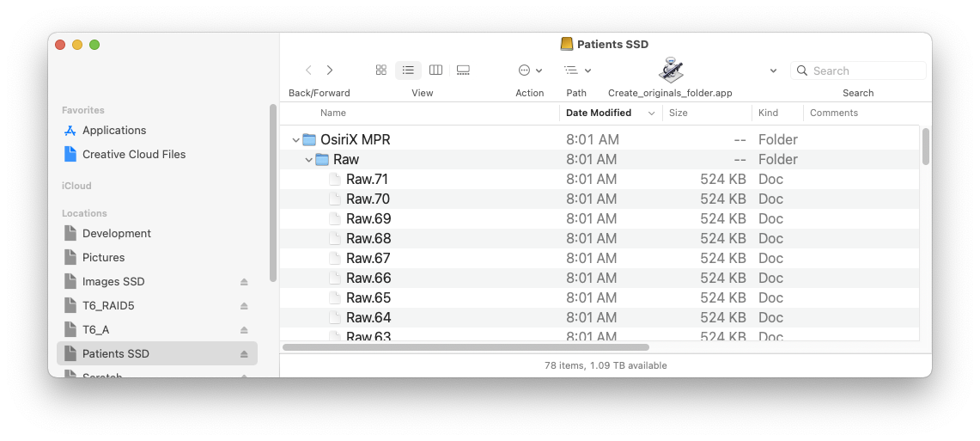The image size is (980, 441).
Task: Go forward with the Forward arrow
Action: [330, 70]
